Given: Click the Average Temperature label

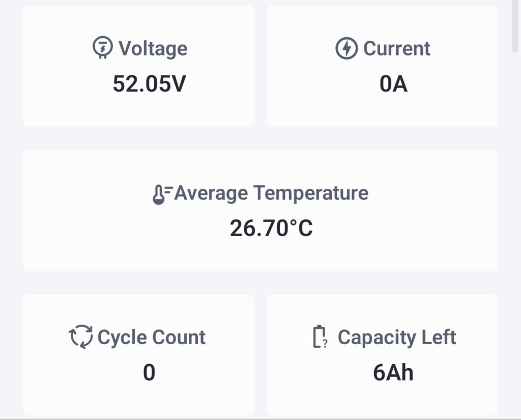Looking at the screenshot, I should click(x=271, y=193).
